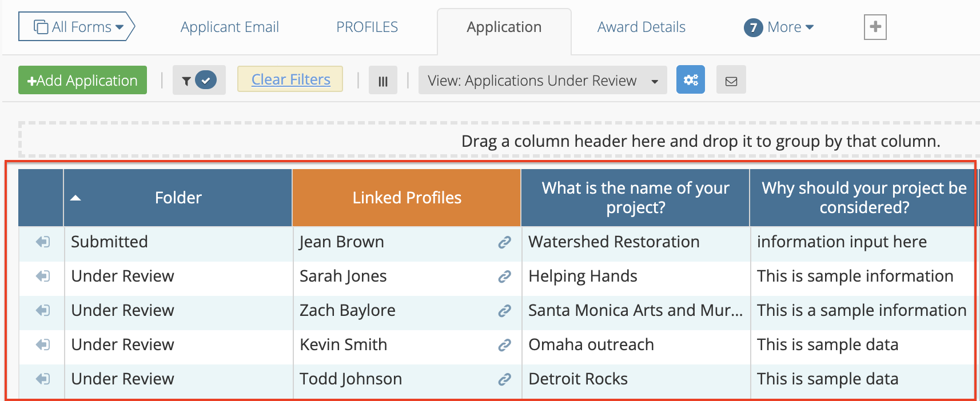980x401 pixels.
Task: Toggle the filter funnel checkmark switch
Action: click(199, 81)
